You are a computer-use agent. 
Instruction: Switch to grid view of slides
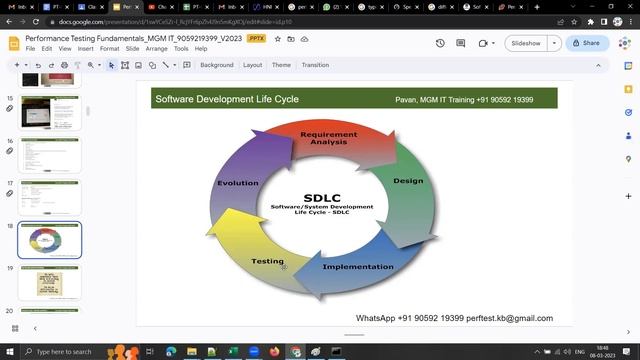pos(15,328)
